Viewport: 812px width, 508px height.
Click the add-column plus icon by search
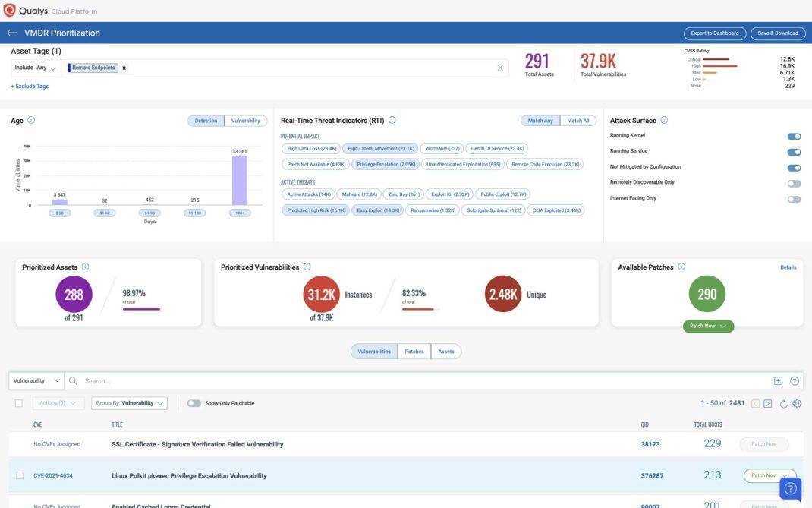click(778, 381)
